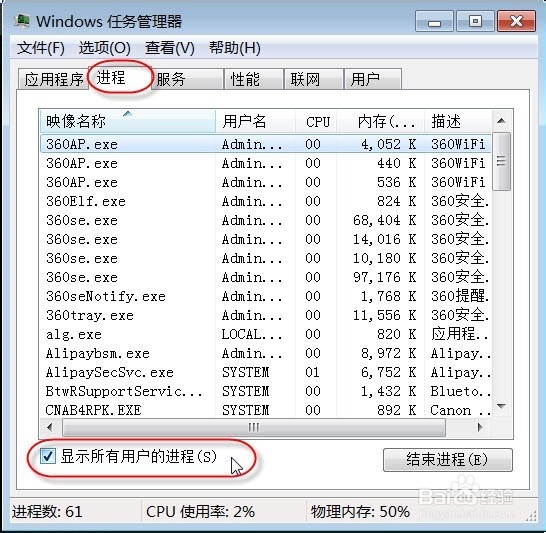
Task: Select the alg.exe process row
Action: coord(266,334)
